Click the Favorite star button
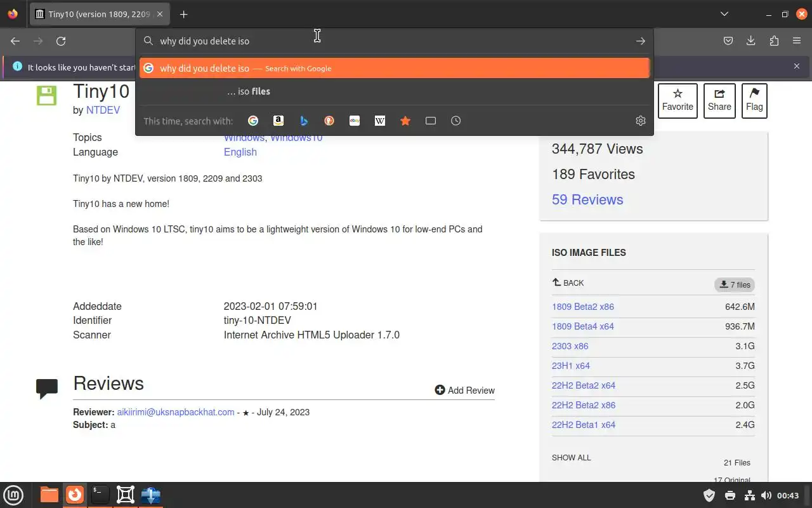The width and height of the screenshot is (812, 508). pos(678,100)
